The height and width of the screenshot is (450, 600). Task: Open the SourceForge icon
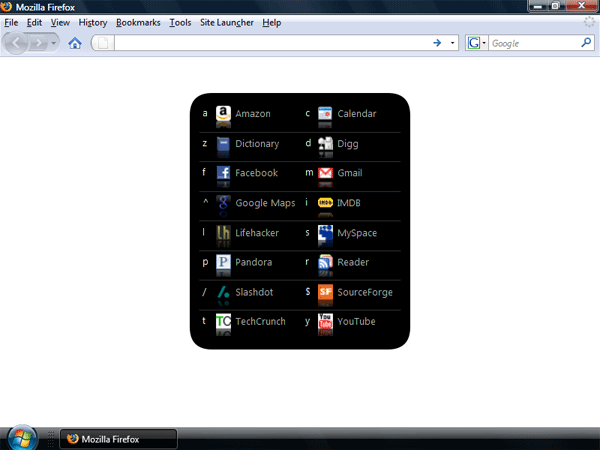pos(325,292)
